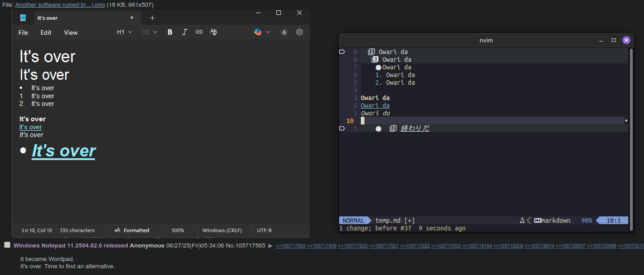Toggle bold formatting in Notepad toolbar
Screen dimensions: 644x275
(x=170, y=32)
